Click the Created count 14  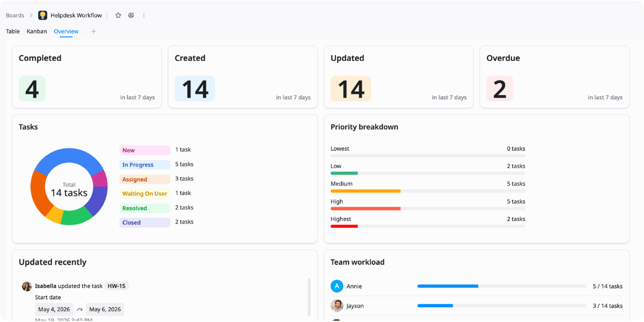(195, 88)
